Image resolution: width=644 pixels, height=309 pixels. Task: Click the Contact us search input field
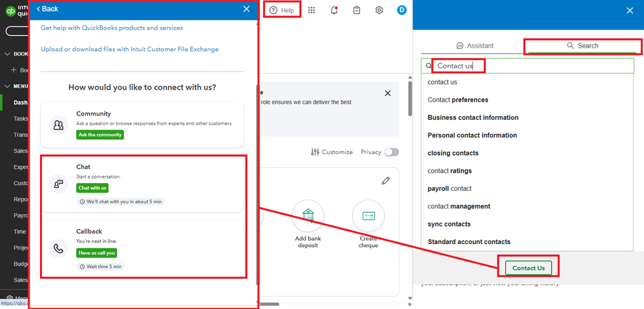pos(527,66)
